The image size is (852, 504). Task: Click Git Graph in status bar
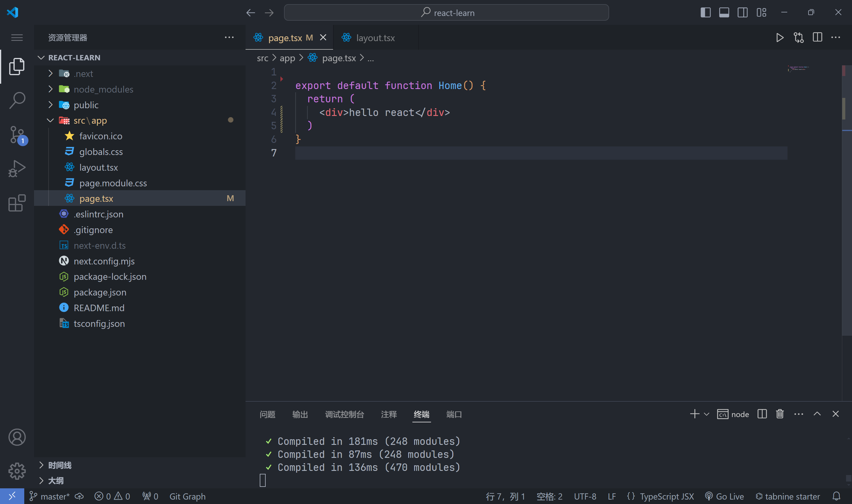(x=187, y=497)
